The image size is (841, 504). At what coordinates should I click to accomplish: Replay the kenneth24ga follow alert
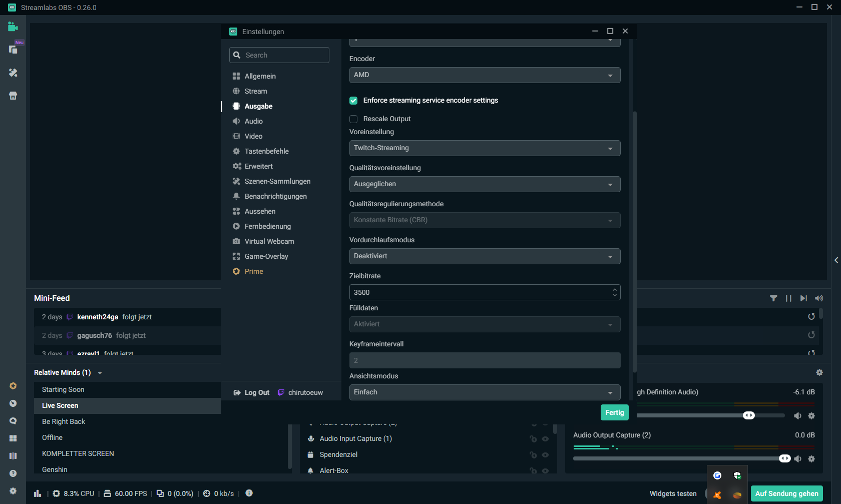click(x=811, y=316)
